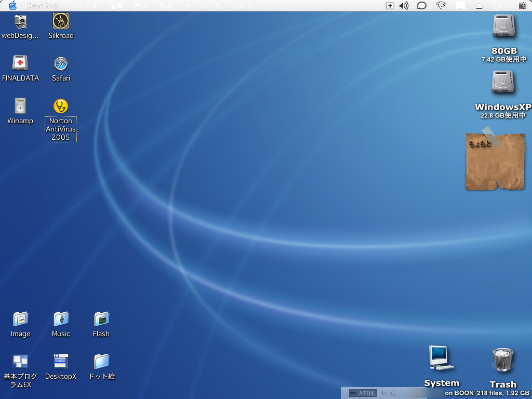Open the ヘルプ menu
Image resolution: width=532 pixels, height=399 pixels.
[242, 6]
